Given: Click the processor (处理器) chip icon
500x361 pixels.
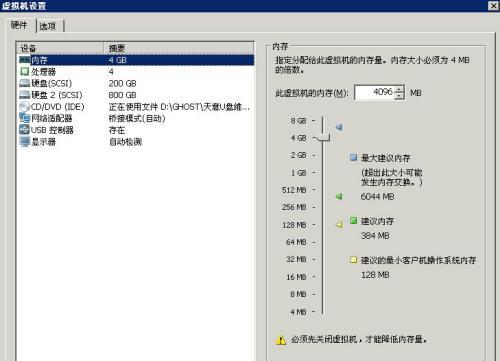Looking at the screenshot, I should [x=25, y=71].
